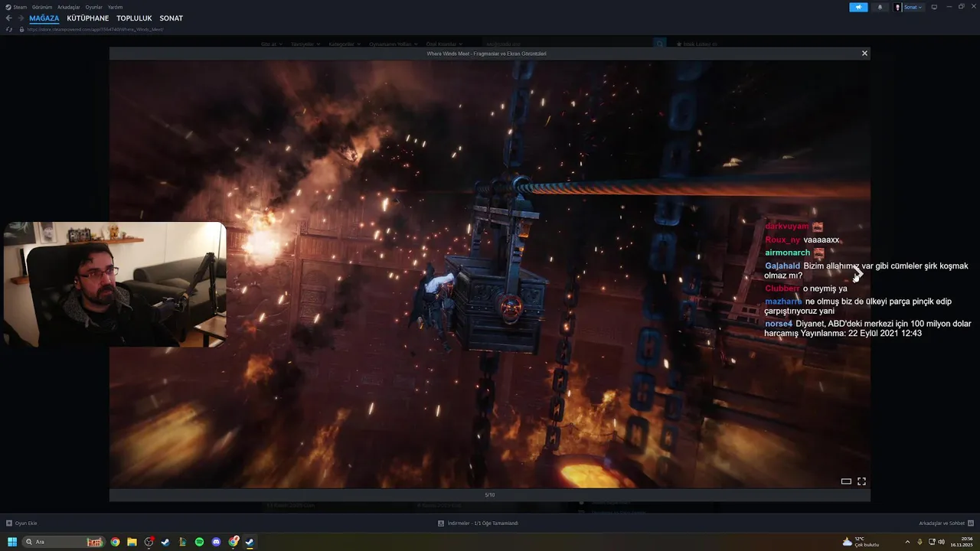980x551 pixels.
Task: Enter fullscreen for the screenshot viewer
Action: (x=861, y=481)
